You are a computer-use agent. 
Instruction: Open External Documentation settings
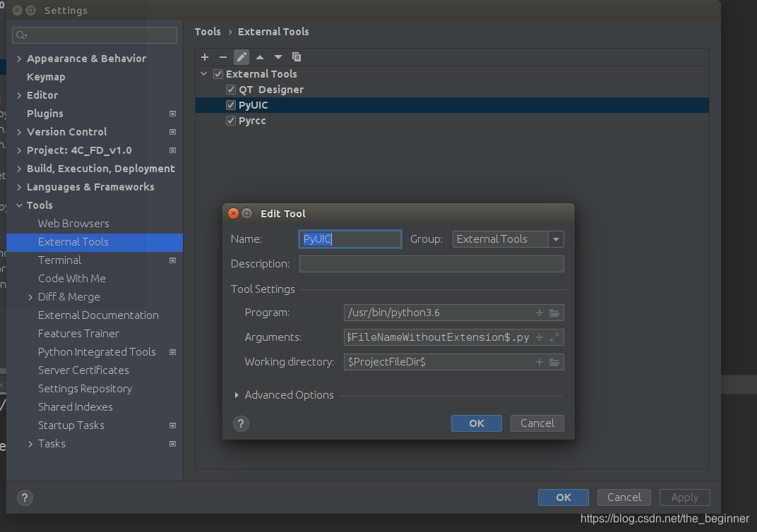98,315
